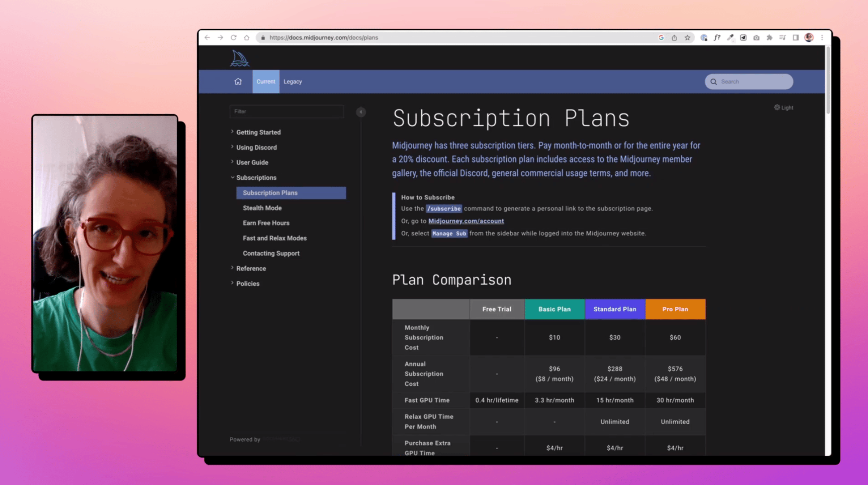Open the media controls queue
The width and height of the screenshot is (868, 485).
783,38
